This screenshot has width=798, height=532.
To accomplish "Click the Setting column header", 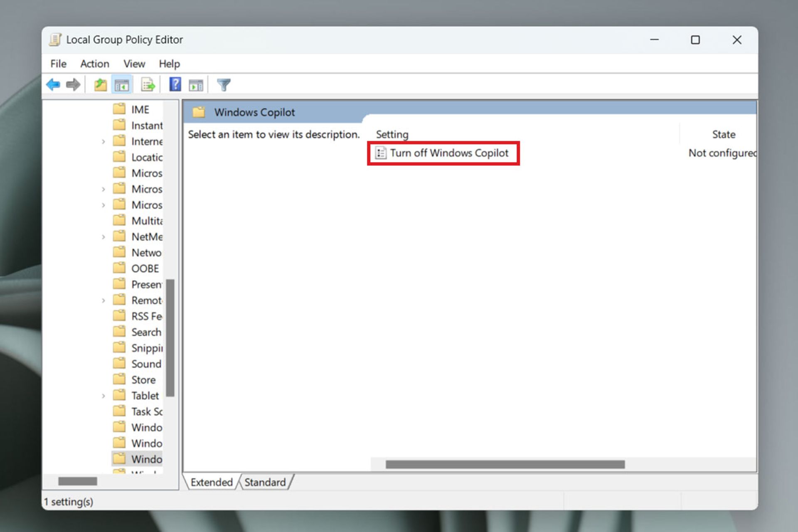I will pyautogui.click(x=392, y=134).
